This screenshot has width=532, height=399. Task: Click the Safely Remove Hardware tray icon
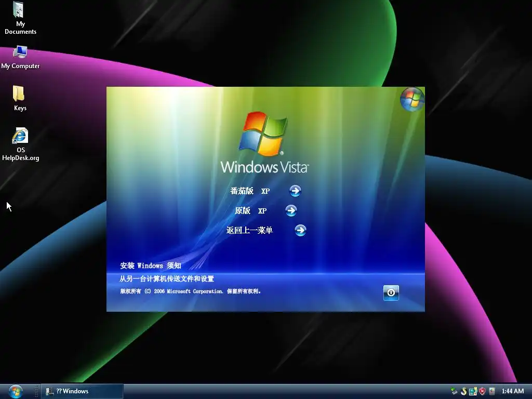(x=454, y=391)
